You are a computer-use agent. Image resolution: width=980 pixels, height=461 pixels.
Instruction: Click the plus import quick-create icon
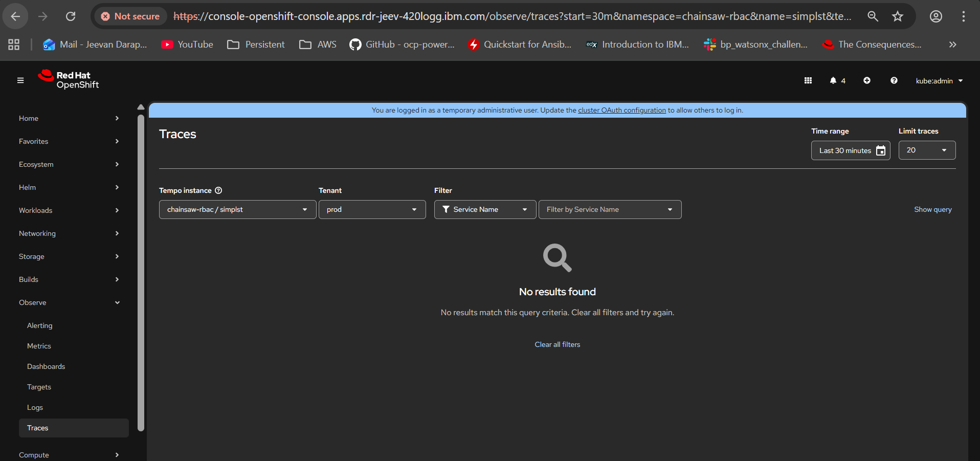point(867,80)
